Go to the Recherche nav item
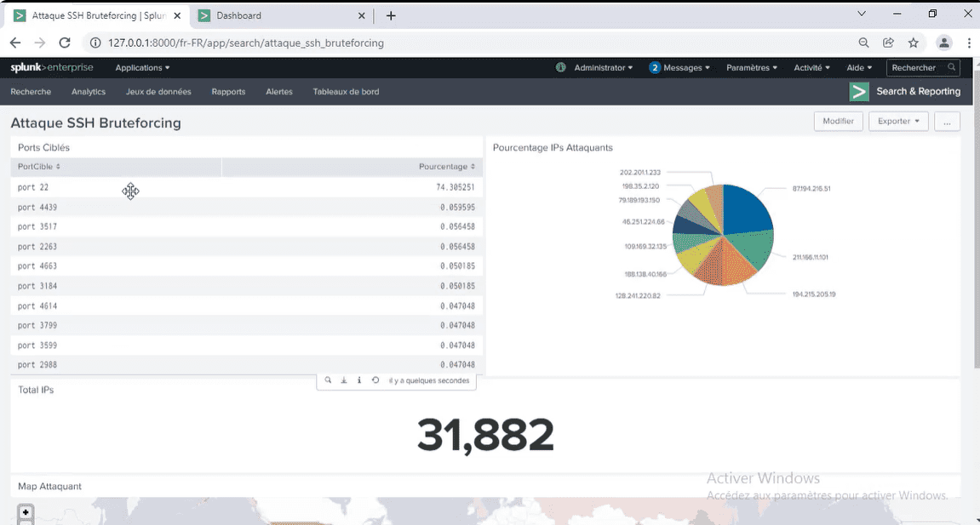 click(31, 92)
